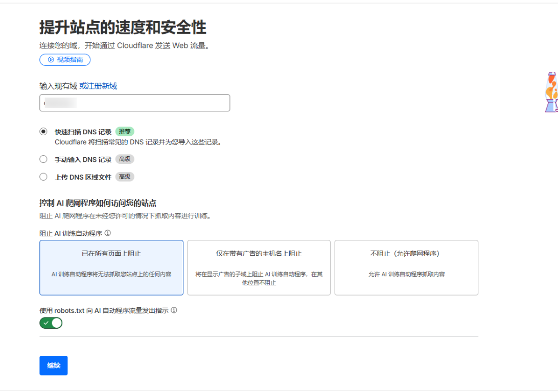Select 手动输入 DNS 记录 radio option
Screen dimensions: 558x392
(x=43, y=159)
